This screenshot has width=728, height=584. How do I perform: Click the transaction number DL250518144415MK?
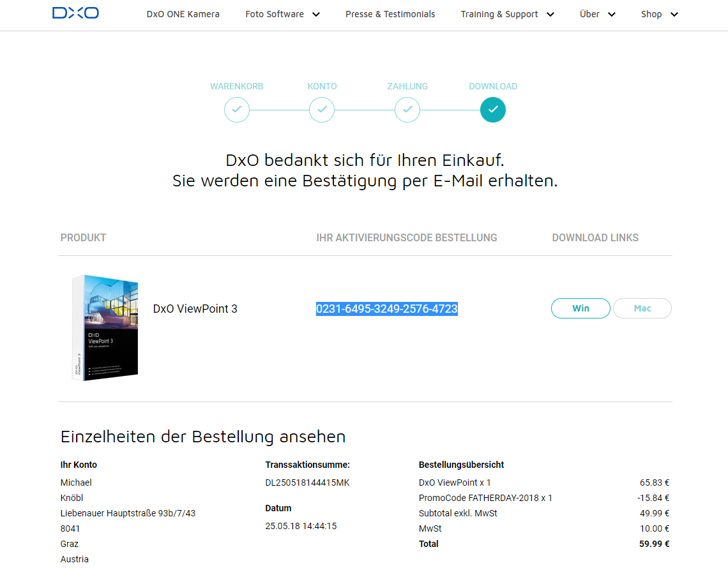(x=307, y=483)
